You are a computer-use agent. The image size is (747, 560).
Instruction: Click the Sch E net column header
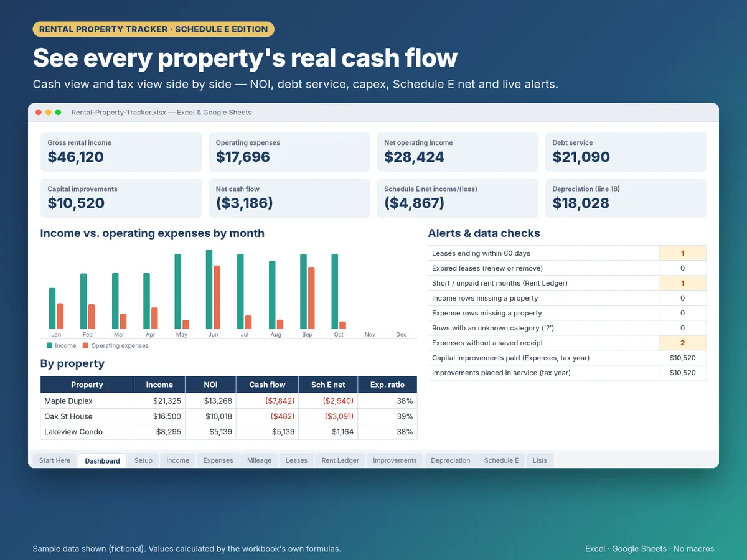tap(328, 385)
